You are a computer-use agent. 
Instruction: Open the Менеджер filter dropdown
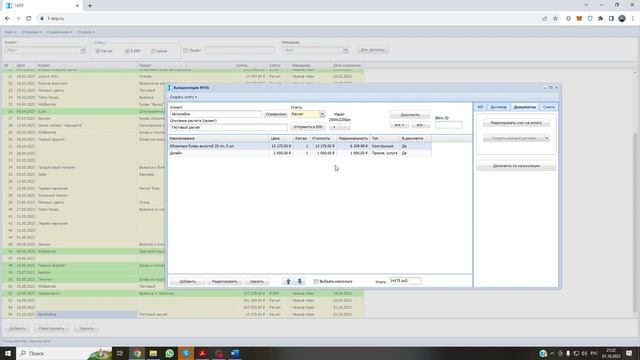point(345,50)
